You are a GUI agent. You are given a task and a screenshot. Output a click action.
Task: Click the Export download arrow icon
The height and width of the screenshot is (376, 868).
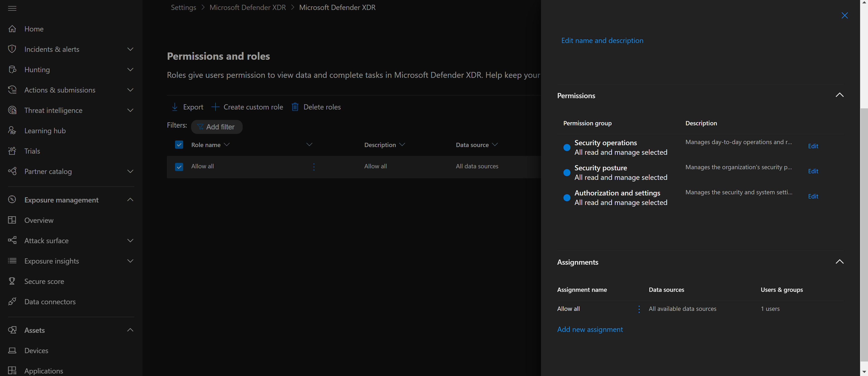coord(175,107)
